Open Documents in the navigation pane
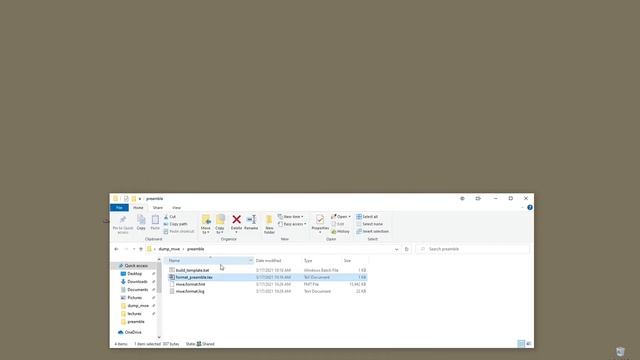Viewport: 640px width, 360px height. click(138, 290)
